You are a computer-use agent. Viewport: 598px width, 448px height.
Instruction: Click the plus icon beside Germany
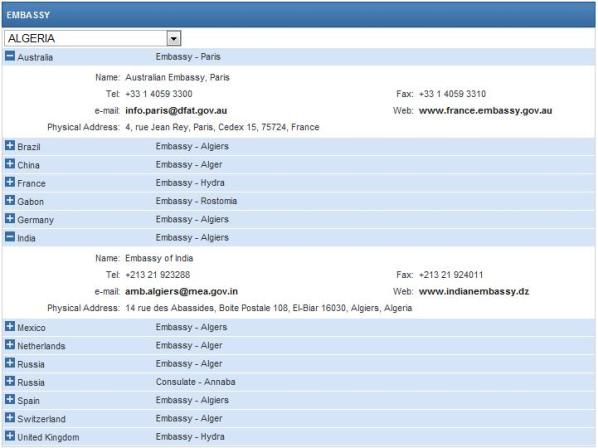pyautogui.click(x=10, y=219)
